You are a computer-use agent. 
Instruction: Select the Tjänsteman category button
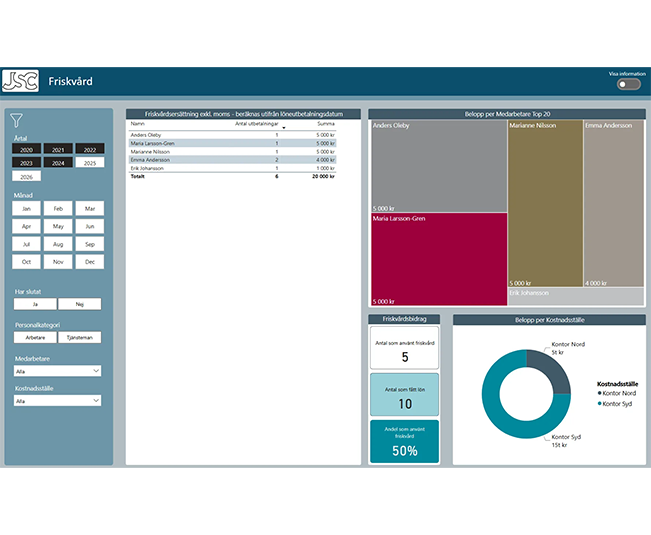click(x=79, y=337)
